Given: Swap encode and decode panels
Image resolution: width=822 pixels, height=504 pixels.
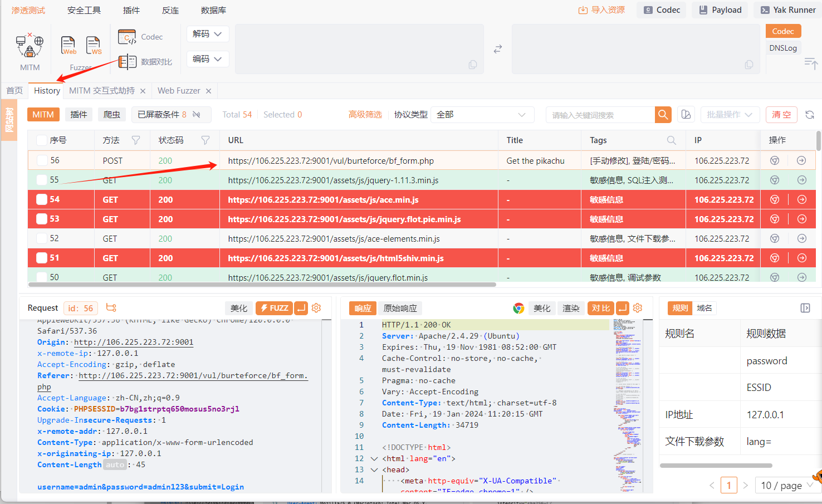Looking at the screenshot, I should 498,49.
